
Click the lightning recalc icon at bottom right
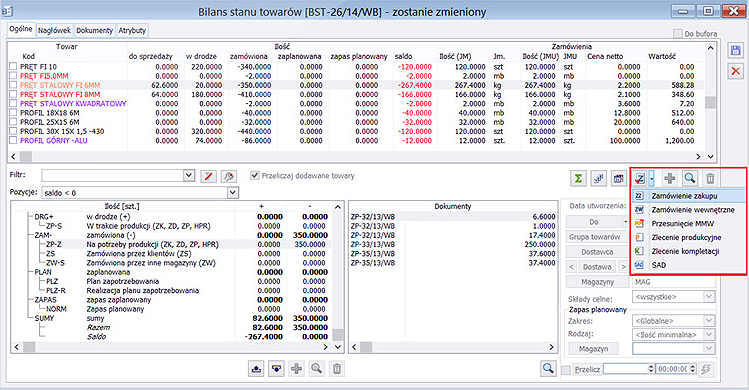(706, 369)
